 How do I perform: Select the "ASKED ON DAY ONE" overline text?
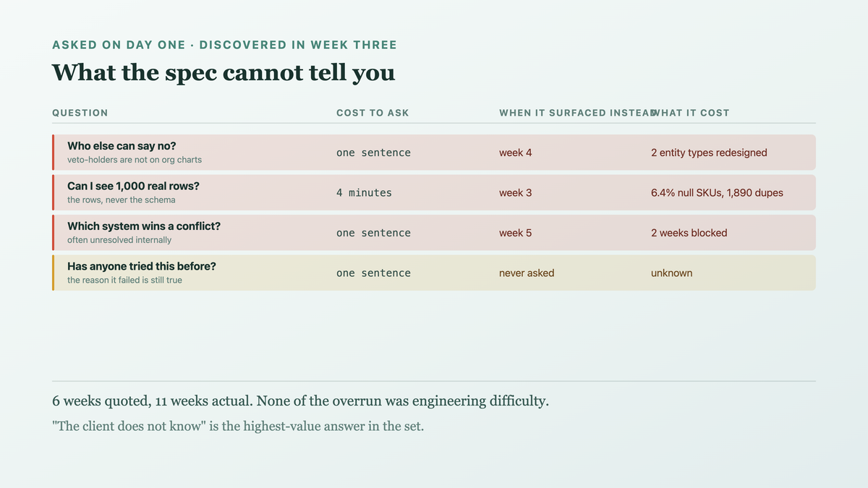[119, 45]
